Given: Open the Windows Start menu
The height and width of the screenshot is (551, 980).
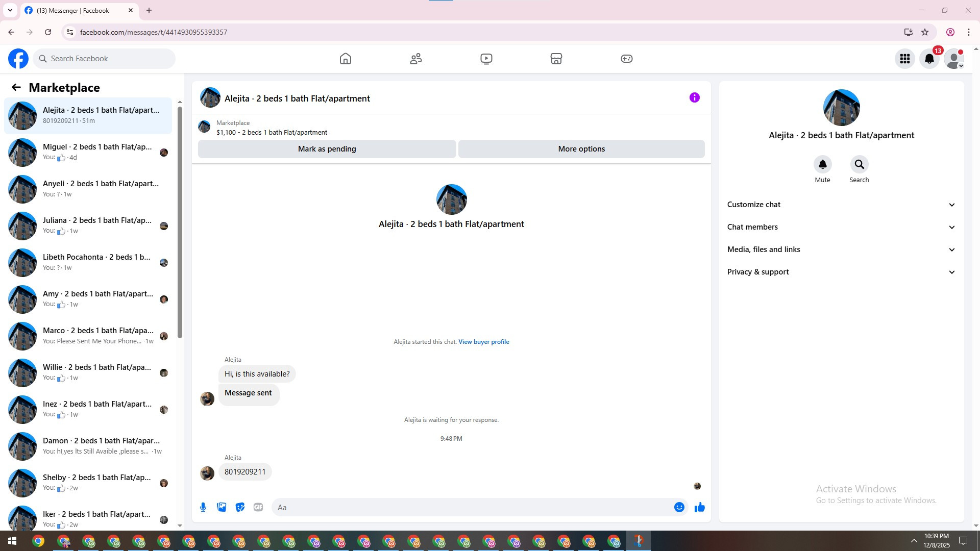Looking at the screenshot, I should click(12, 541).
